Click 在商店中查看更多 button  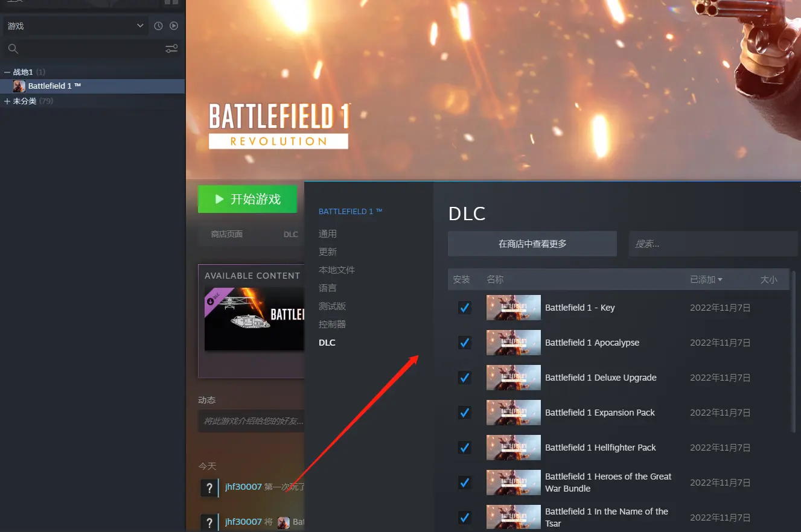coord(532,244)
